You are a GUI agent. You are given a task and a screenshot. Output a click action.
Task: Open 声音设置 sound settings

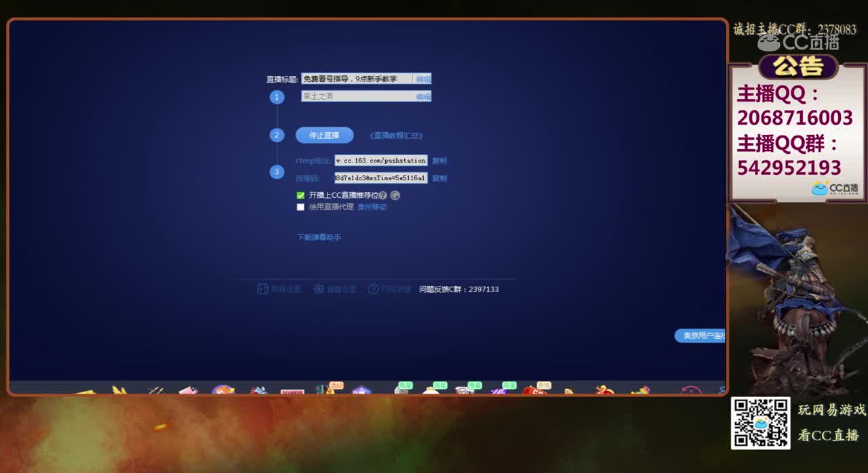pos(279,289)
